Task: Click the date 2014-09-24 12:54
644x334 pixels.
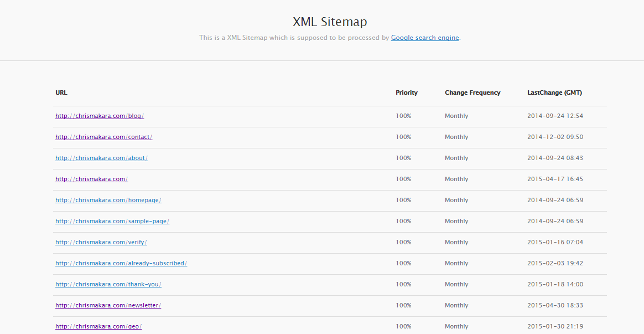Action: point(555,116)
